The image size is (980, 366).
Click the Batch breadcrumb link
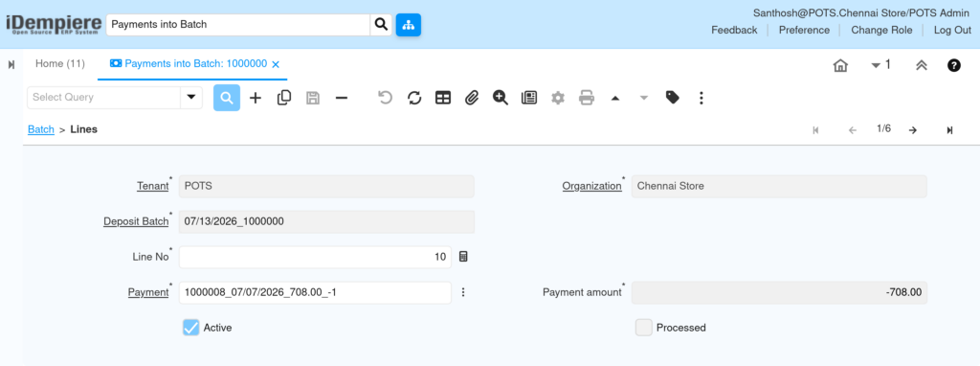tap(41, 129)
